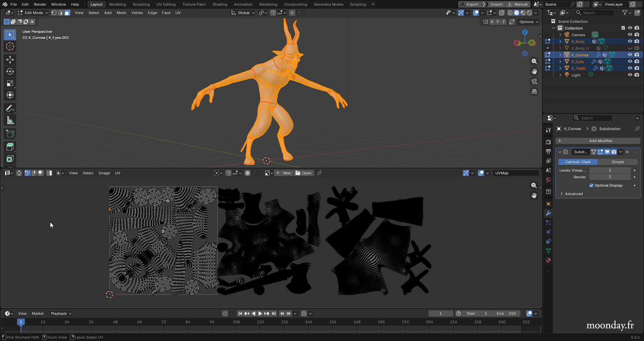Expand K_Body in outliner
This screenshot has width=644, height=341.
tap(560, 41)
